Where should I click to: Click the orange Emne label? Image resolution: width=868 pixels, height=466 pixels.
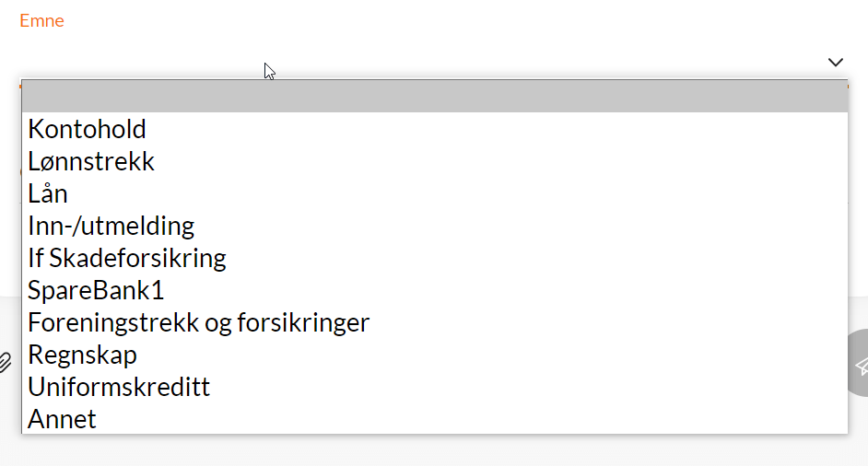click(x=41, y=20)
